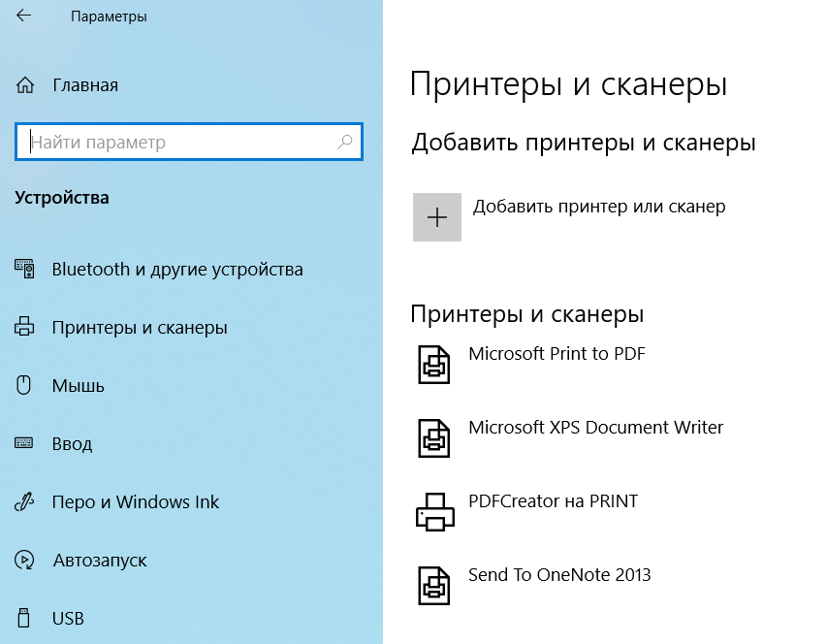Image resolution: width=827 pixels, height=644 pixels.
Task: Click the Bluetooth devices sidebar icon
Action: coord(25,270)
